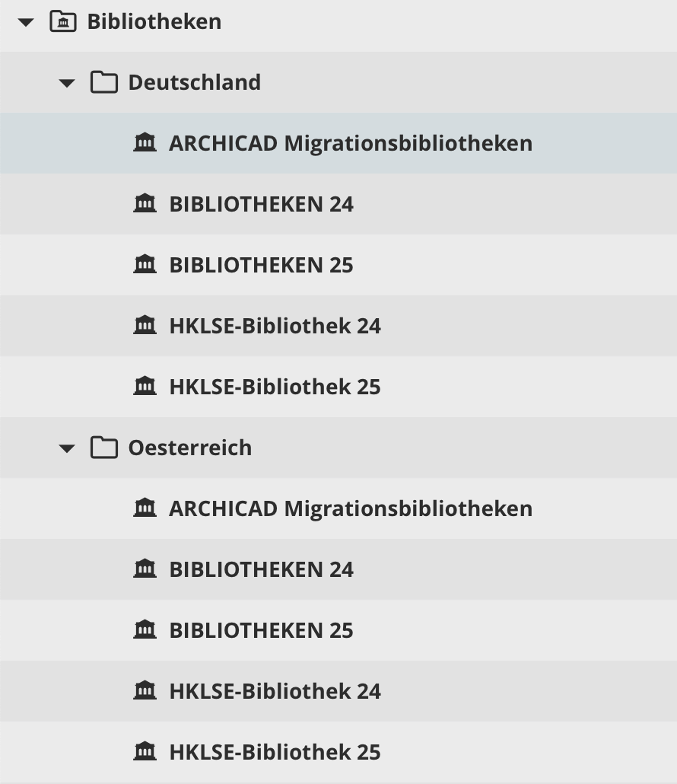Click library icon of Oesterreich BIBLIOTHEKEN 25
677x784 pixels.
tap(145, 629)
